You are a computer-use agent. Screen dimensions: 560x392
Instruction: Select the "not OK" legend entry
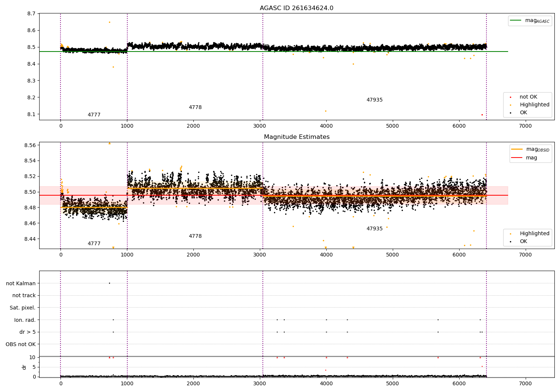point(528,97)
